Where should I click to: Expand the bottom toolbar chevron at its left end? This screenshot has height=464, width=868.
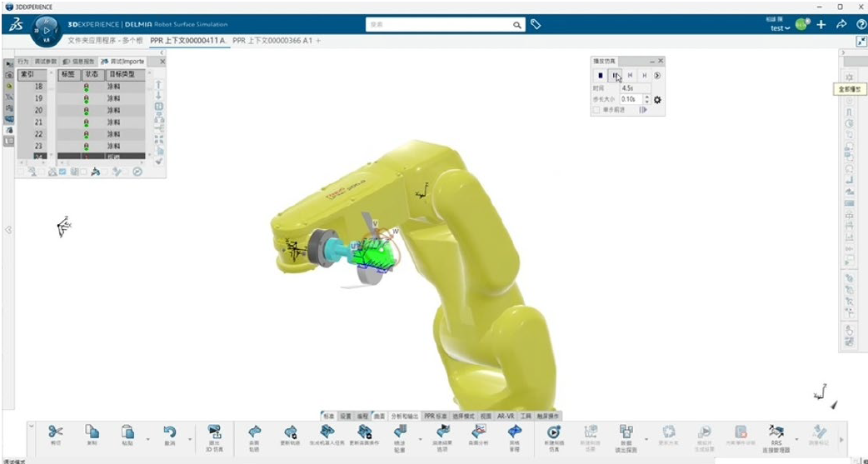pyautogui.click(x=32, y=426)
